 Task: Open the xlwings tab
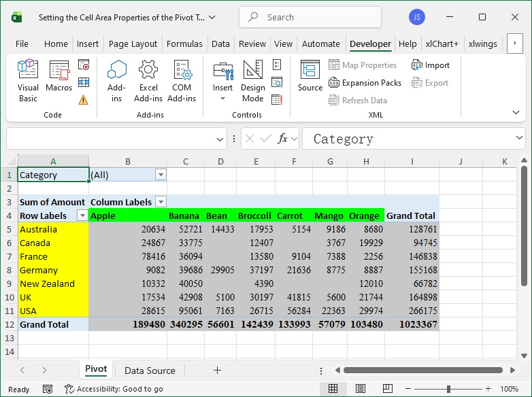tap(483, 44)
